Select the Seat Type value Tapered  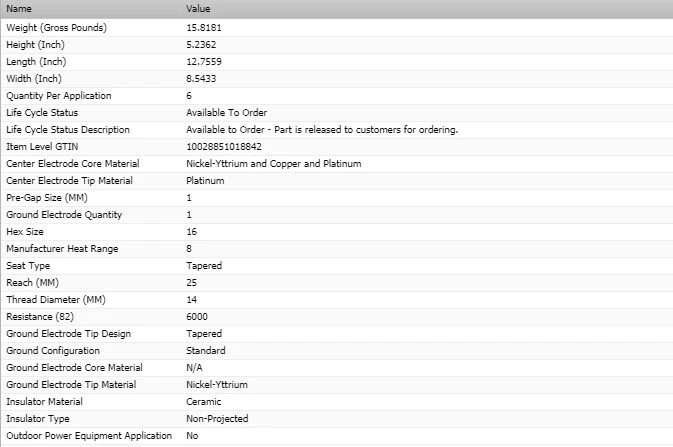pos(204,266)
